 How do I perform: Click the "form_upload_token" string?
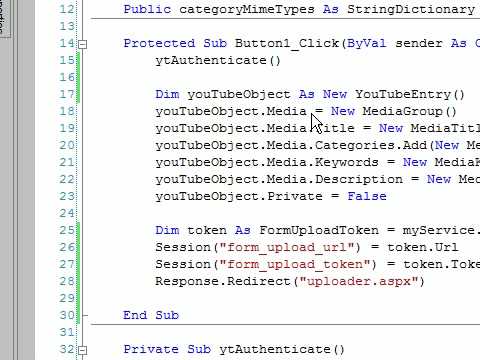(298, 264)
